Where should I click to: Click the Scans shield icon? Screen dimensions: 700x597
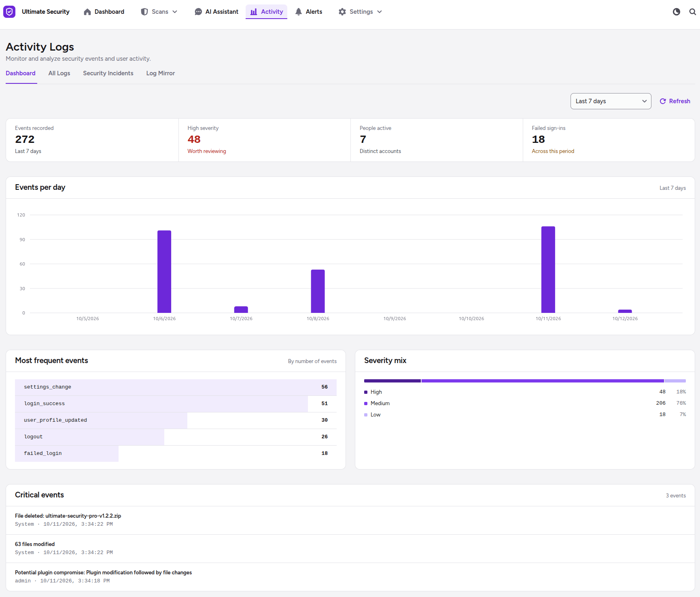(x=144, y=12)
